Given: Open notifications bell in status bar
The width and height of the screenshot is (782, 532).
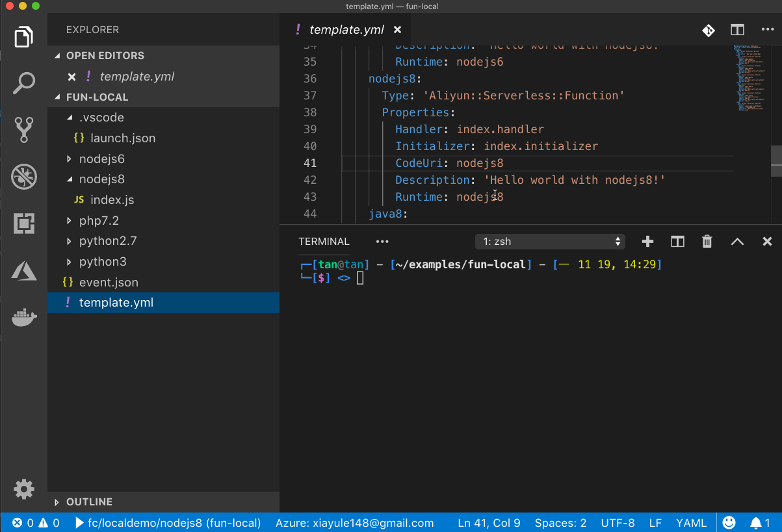Looking at the screenshot, I should coord(760,523).
